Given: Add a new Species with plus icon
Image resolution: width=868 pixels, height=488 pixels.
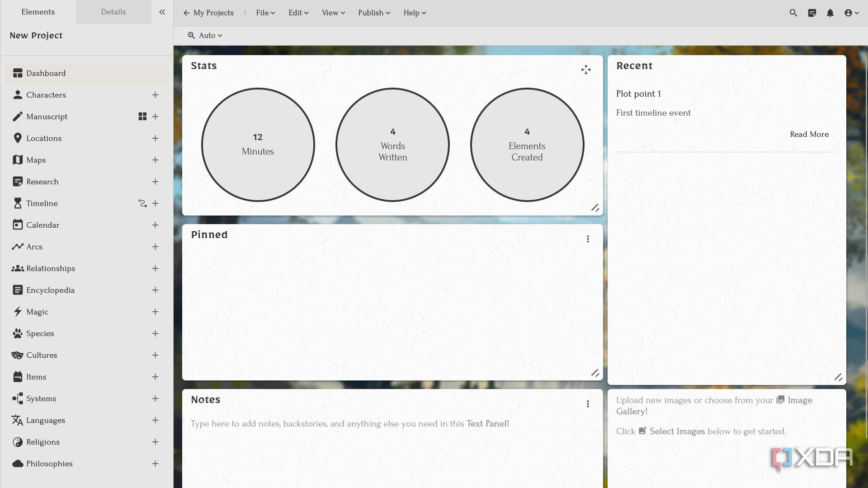Looking at the screenshot, I should (155, 333).
